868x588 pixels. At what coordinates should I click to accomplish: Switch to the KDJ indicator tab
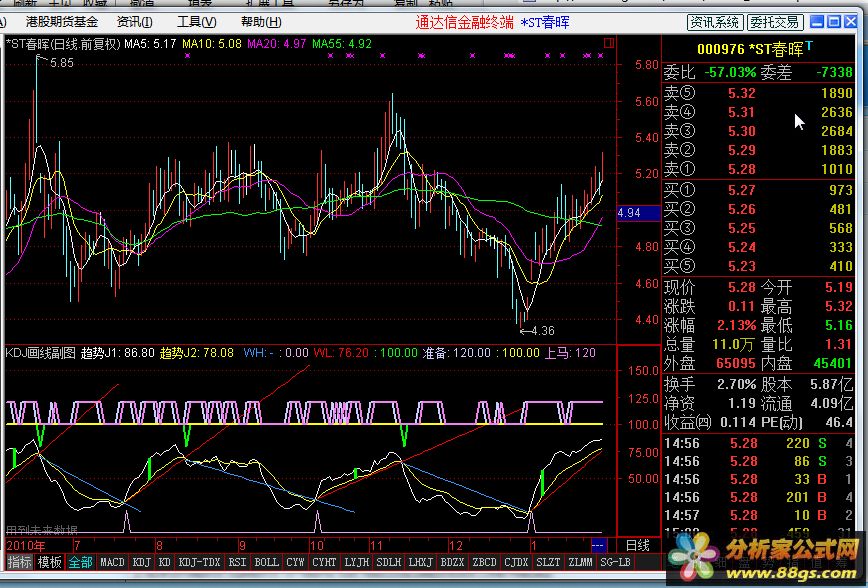click(x=142, y=562)
